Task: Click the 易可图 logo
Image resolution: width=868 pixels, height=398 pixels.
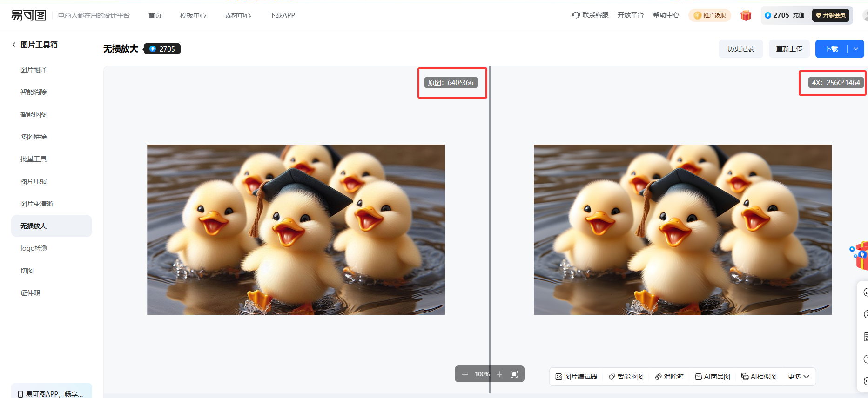Action: pyautogui.click(x=29, y=15)
